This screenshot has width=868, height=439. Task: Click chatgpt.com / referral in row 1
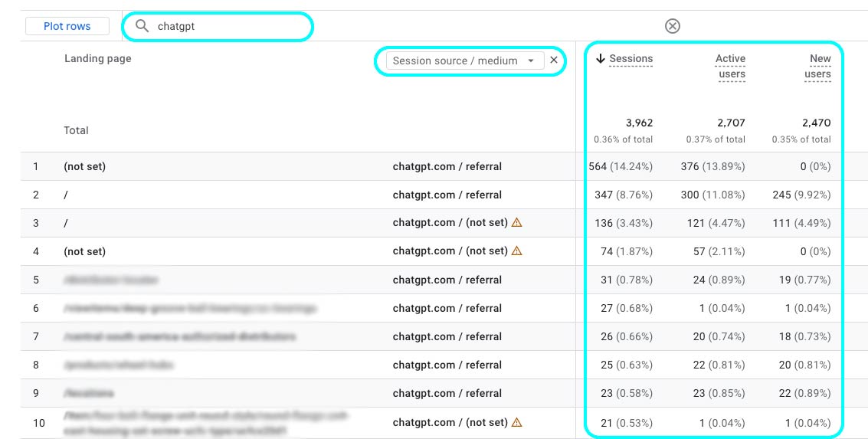point(447,166)
